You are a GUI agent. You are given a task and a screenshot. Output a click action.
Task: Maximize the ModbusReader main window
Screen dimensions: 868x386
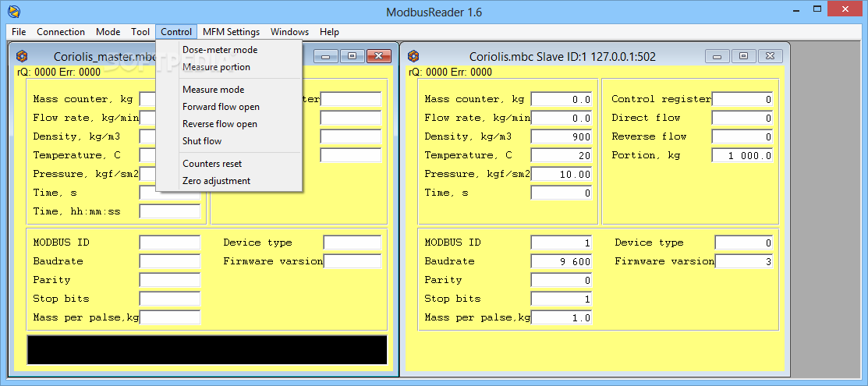tap(817, 9)
